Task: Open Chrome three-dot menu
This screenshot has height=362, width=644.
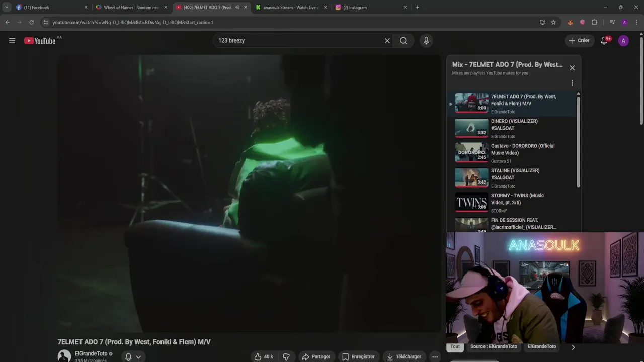Action: click(x=636, y=22)
